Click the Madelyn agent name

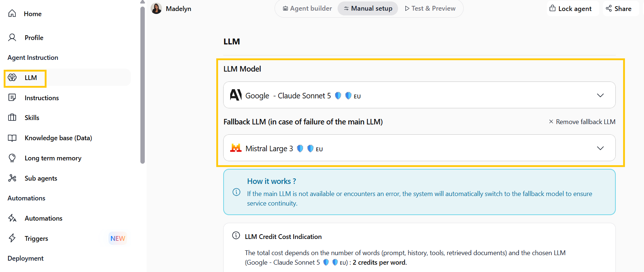[x=179, y=8]
